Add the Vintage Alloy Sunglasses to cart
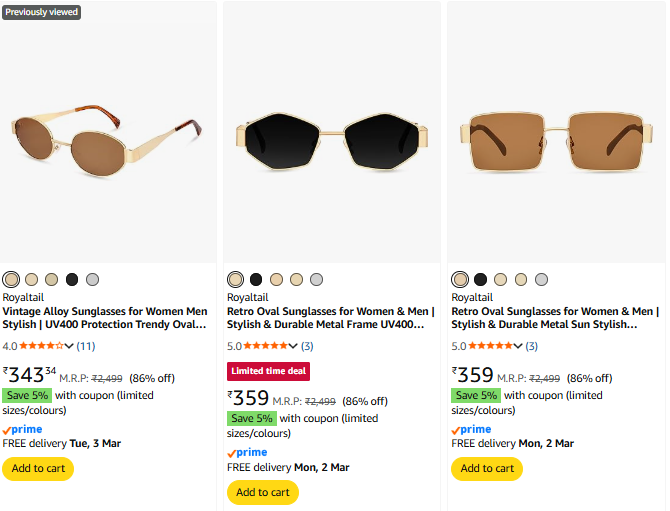 38,469
